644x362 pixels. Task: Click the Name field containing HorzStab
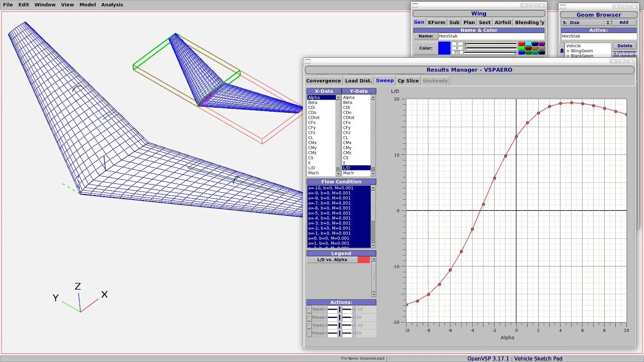[x=491, y=36]
